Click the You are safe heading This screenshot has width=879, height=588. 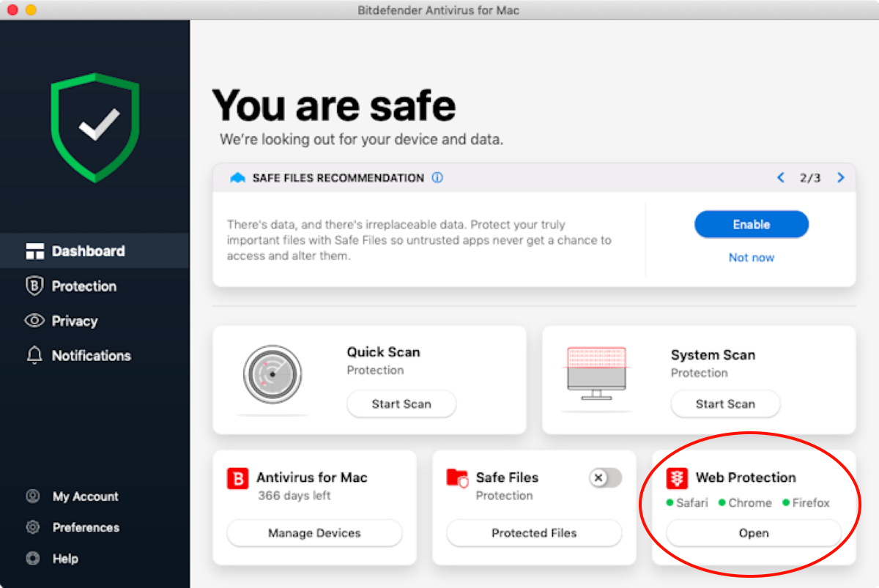334,105
